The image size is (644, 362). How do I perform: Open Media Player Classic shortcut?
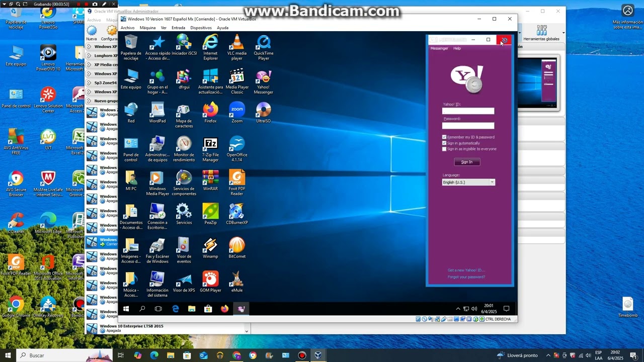point(237,81)
